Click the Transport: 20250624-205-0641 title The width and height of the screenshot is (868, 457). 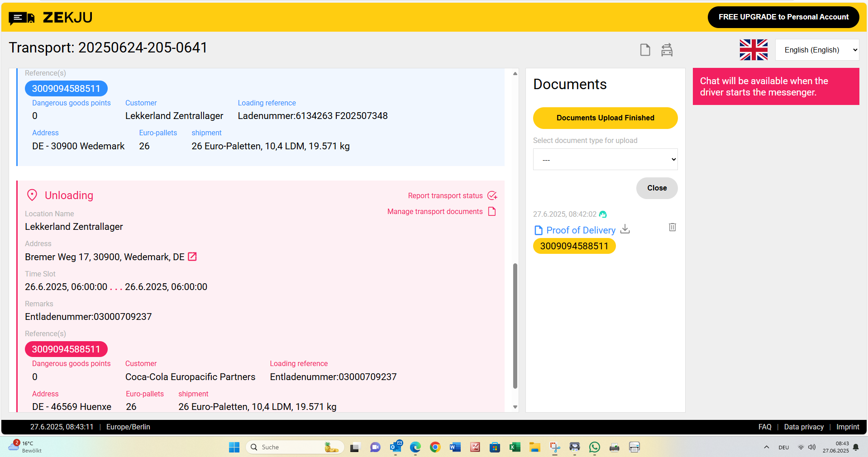click(108, 48)
